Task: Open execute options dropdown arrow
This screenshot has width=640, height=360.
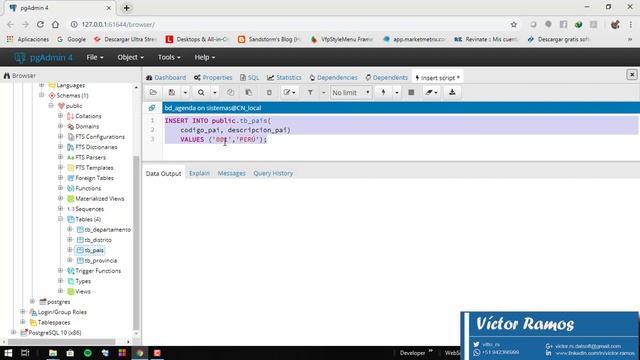Action: 396,93
